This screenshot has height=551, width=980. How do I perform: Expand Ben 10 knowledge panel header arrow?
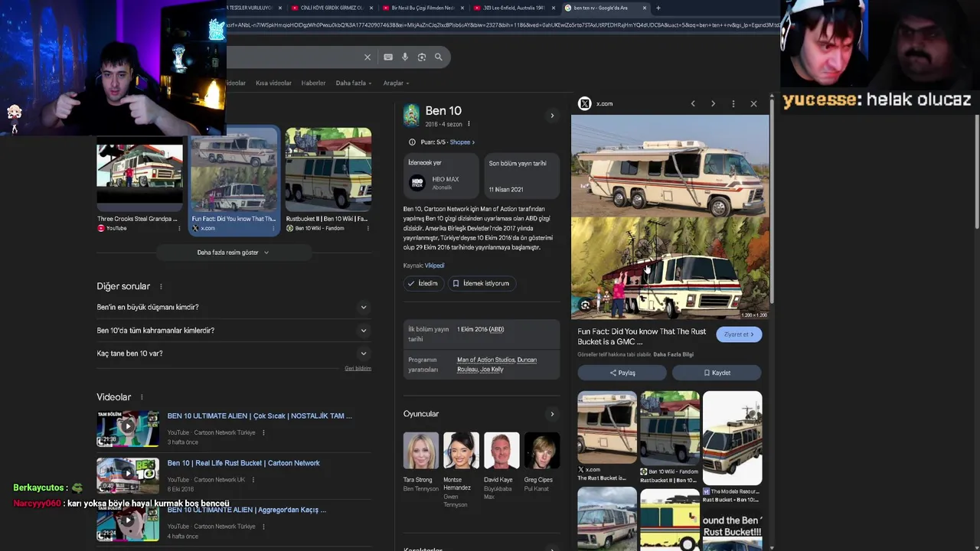coord(552,116)
